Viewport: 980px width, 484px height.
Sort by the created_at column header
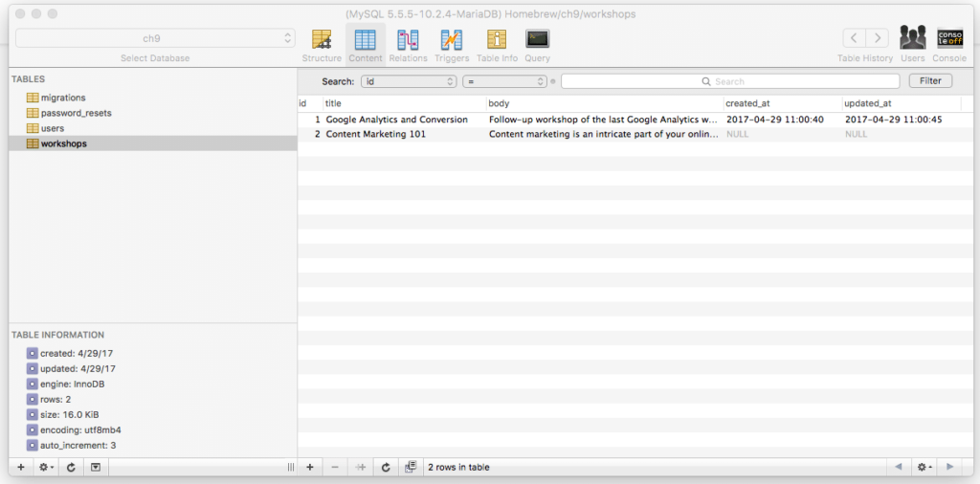(x=782, y=103)
